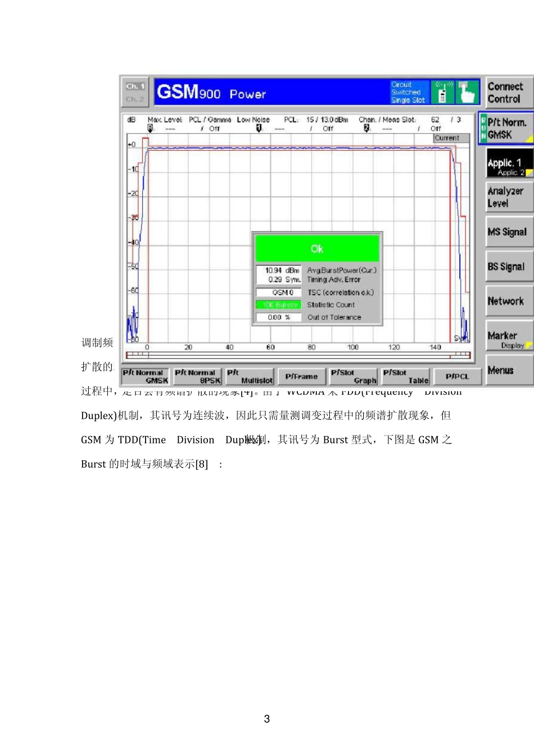534x756 pixels.
Task: Open Network settings softkey
Action: tap(509, 301)
